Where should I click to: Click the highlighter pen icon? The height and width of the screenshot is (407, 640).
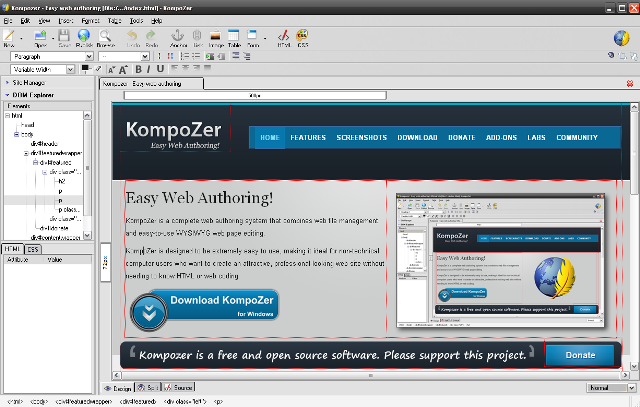click(x=98, y=69)
